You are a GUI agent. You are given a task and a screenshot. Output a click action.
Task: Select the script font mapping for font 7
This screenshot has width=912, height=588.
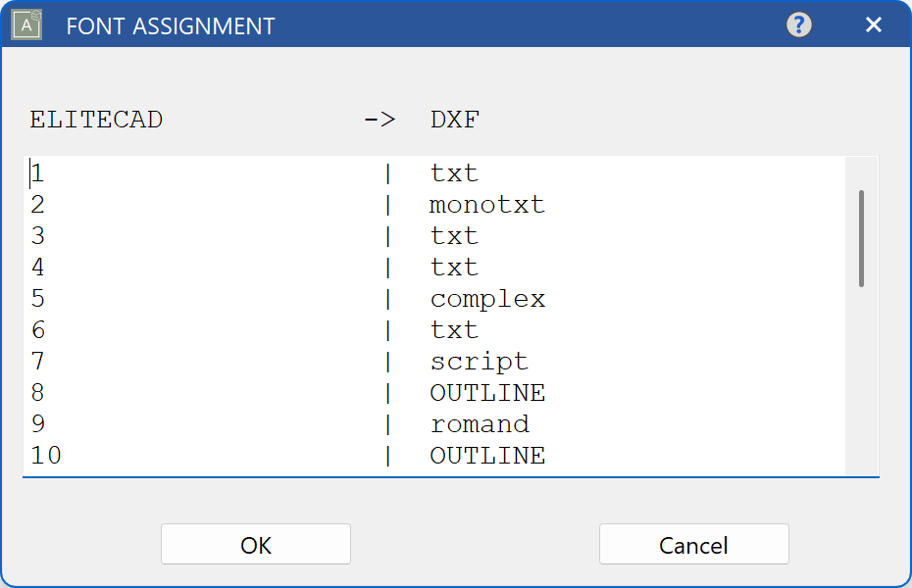click(x=479, y=361)
